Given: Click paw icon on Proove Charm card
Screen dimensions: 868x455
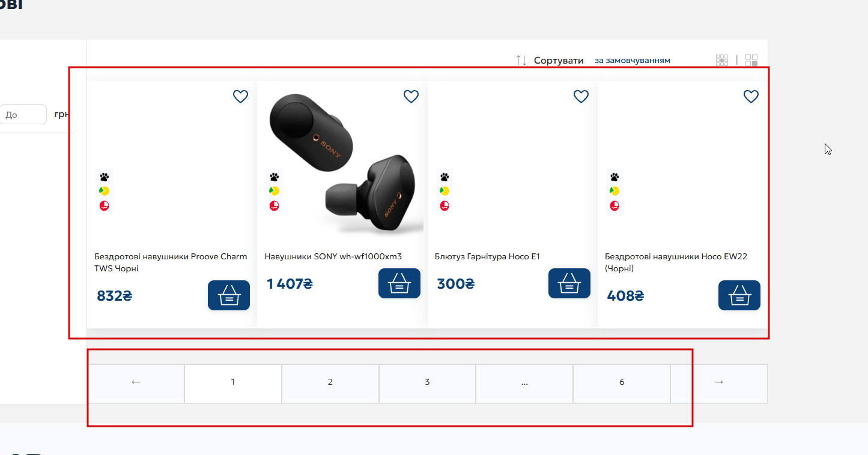Looking at the screenshot, I should coord(105,177).
